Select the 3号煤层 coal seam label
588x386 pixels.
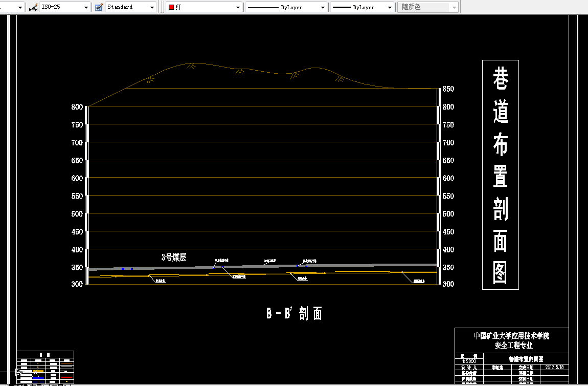(174, 257)
